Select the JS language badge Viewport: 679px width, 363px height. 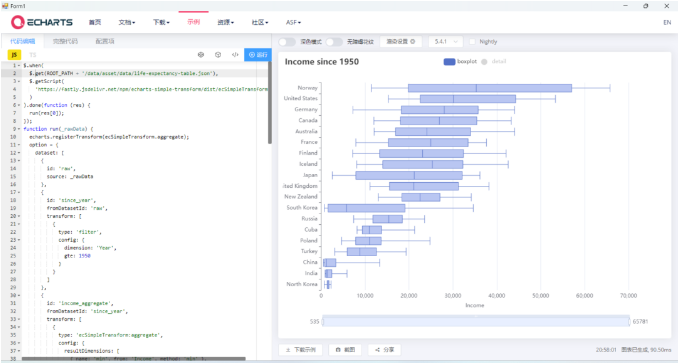click(14, 55)
